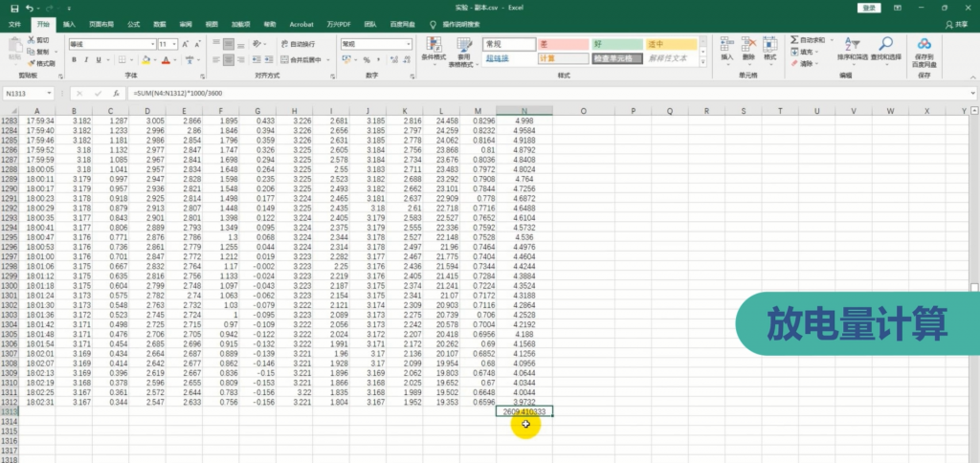Click the insert function fx icon
This screenshot has width=980, height=463.
point(116,93)
